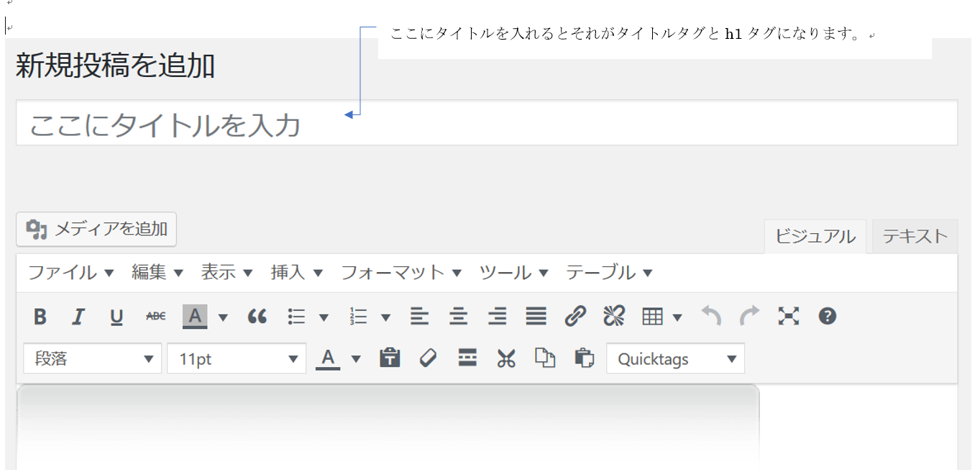Apply italic formatting with the I icon
Image resolution: width=980 pixels, height=470 pixels.
click(x=78, y=317)
